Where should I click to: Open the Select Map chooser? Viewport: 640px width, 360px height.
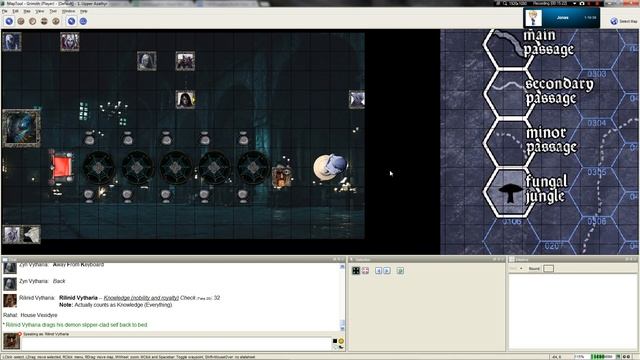[624, 21]
